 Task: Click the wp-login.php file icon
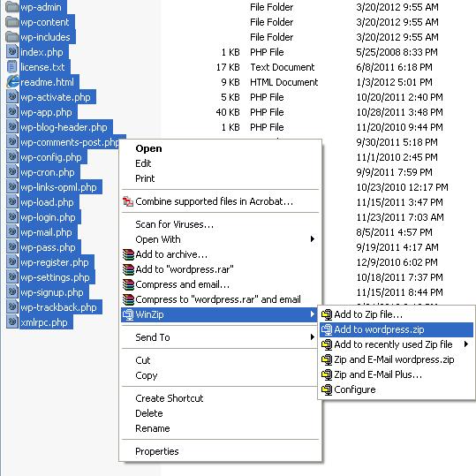[12, 217]
